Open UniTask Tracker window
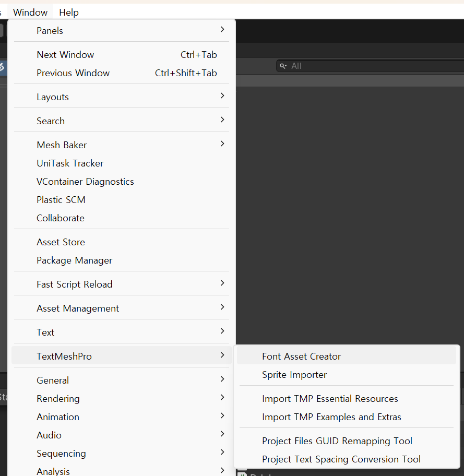 tap(122, 163)
